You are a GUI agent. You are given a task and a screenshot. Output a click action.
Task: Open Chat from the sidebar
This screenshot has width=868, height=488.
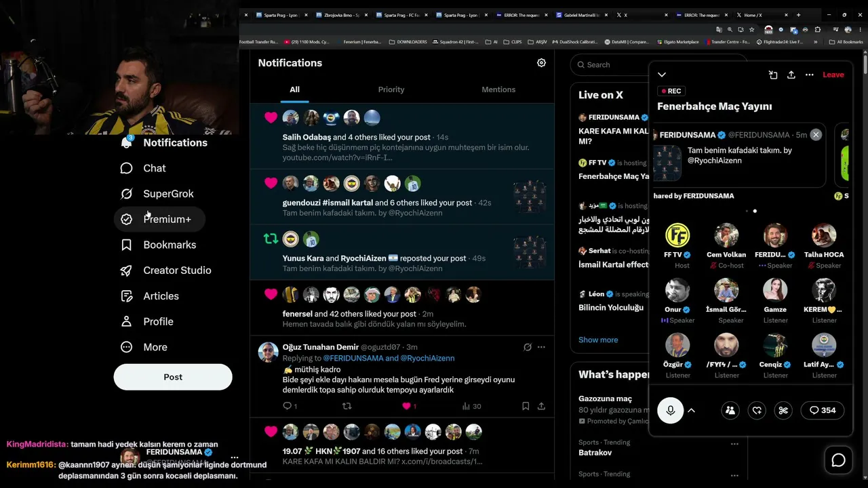click(143, 168)
